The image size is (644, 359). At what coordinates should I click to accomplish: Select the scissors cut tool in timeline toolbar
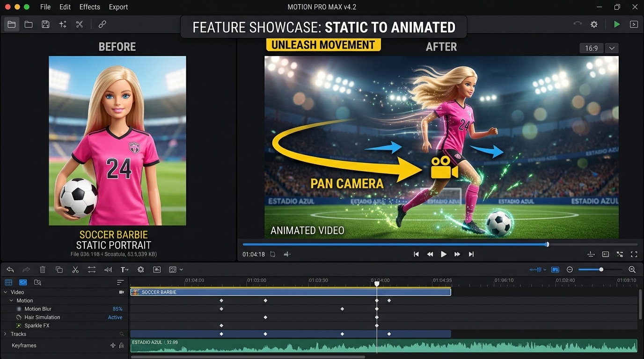[75, 270]
